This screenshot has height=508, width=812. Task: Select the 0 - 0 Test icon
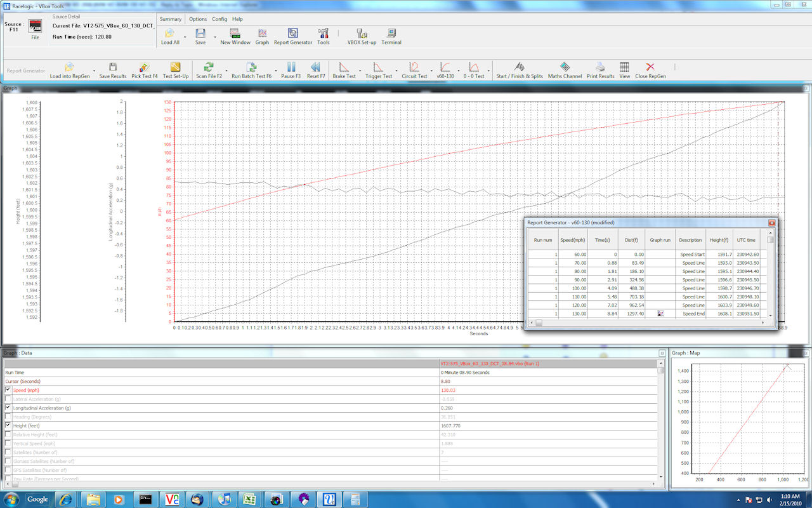pyautogui.click(x=473, y=67)
